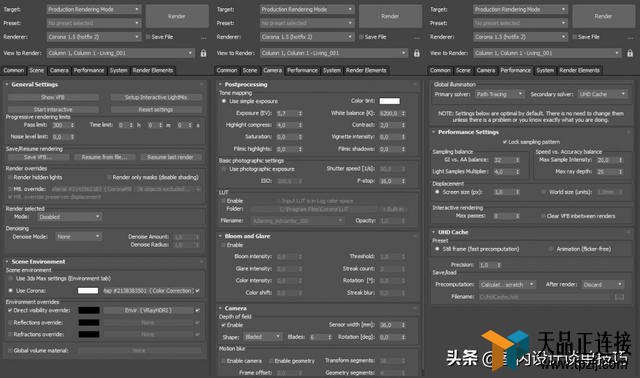Toggle the View to Render lock icon in the middle panel
The width and height of the screenshot is (640, 378).
417,53
